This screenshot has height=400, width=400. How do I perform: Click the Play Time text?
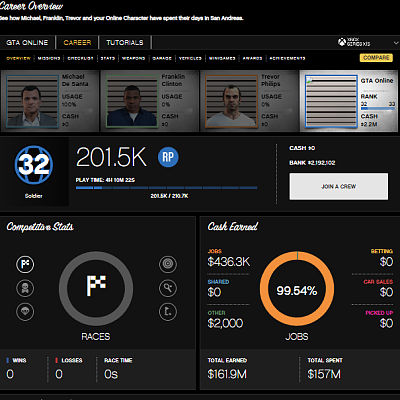[105, 180]
